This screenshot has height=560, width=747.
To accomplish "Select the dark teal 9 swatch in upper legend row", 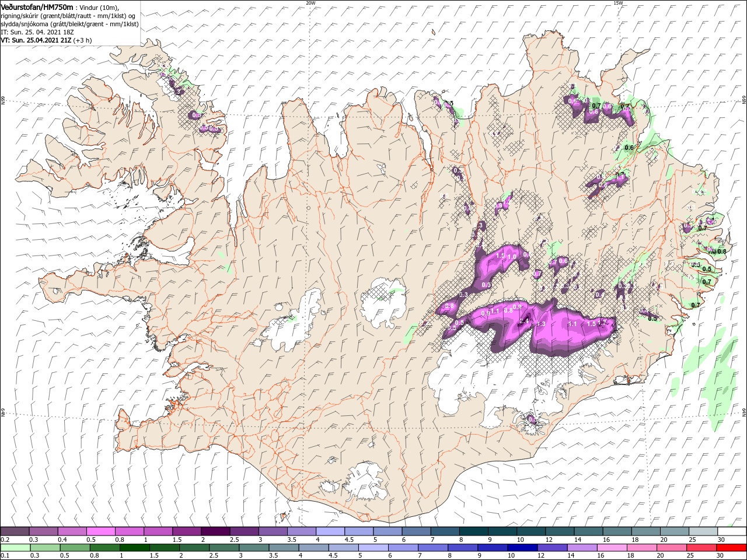I will click(x=502, y=531).
